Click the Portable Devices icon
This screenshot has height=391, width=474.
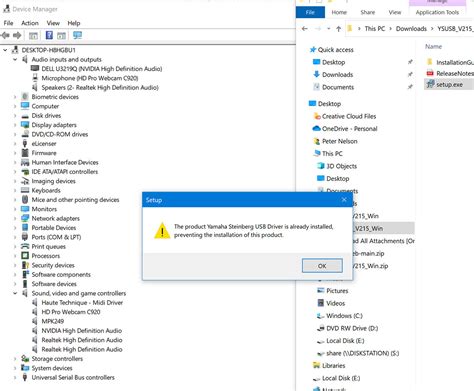point(25,228)
